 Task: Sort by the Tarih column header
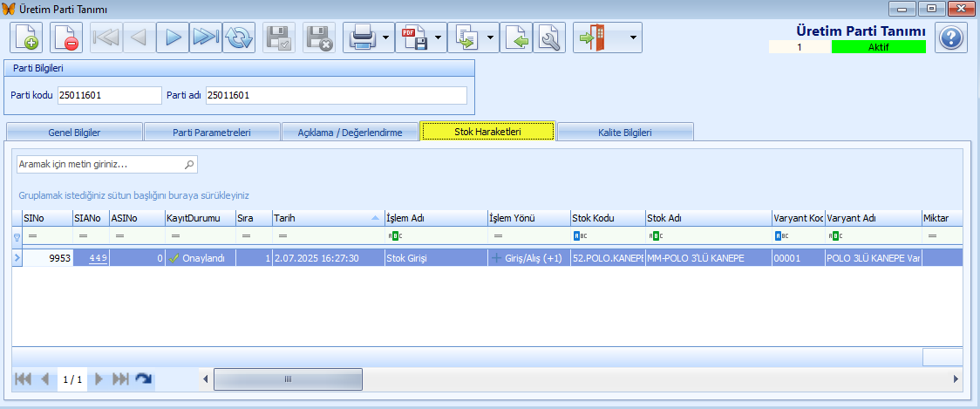[328, 218]
